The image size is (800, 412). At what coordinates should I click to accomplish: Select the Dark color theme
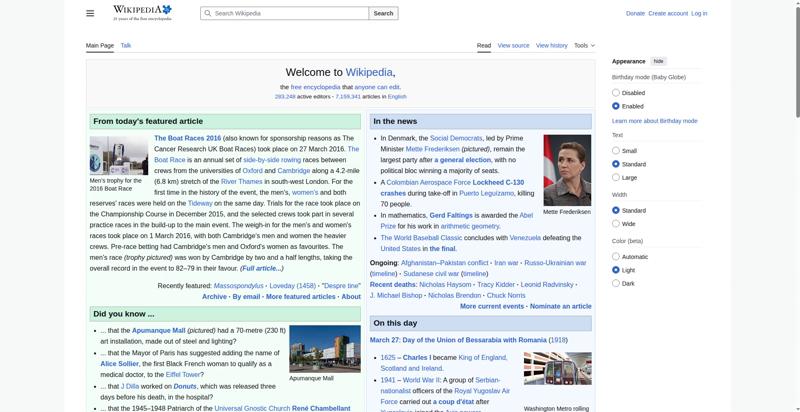point(616,283)
